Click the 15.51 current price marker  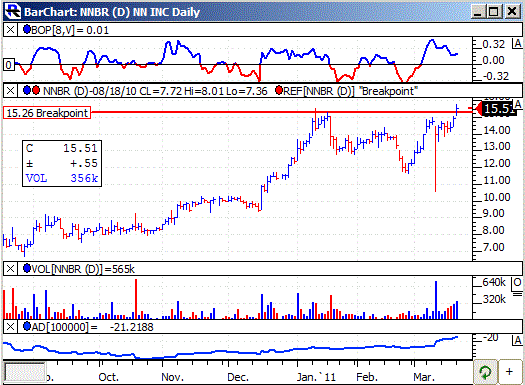pos(496,109)
